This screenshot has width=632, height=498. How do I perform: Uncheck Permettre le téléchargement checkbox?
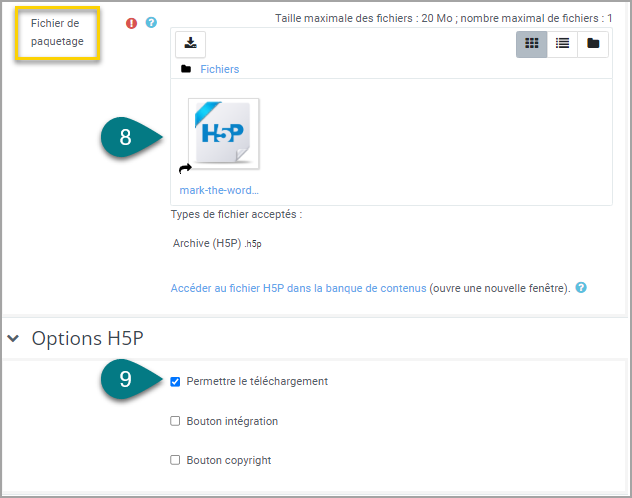point(175,382)
